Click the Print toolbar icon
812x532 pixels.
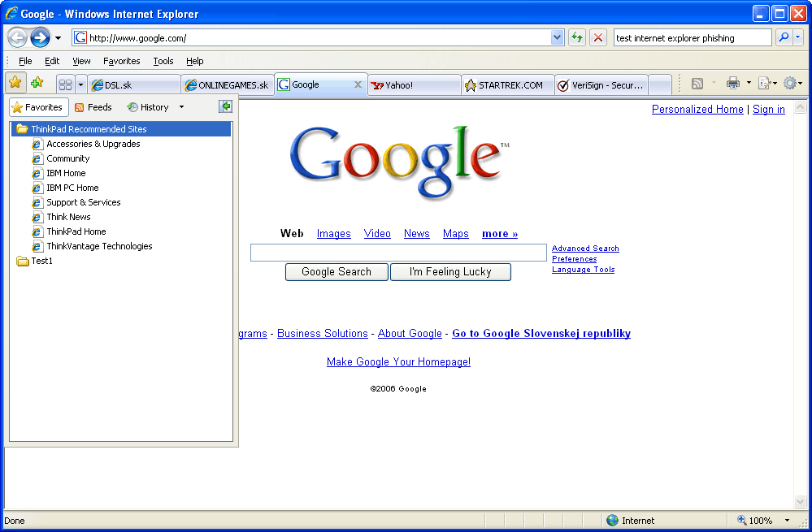coord(733,84)
